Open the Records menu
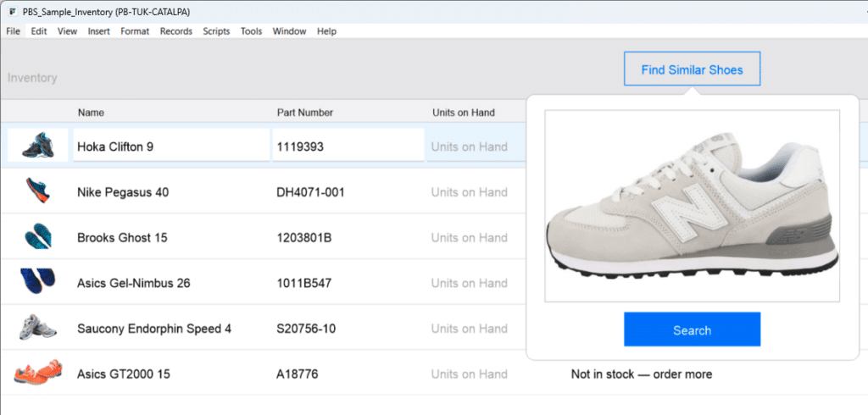The image size is (868, 415). tap(176, 31)
